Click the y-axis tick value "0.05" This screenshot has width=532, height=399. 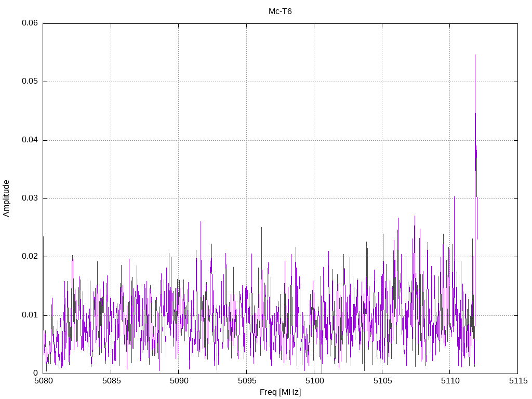coord(30,82)
